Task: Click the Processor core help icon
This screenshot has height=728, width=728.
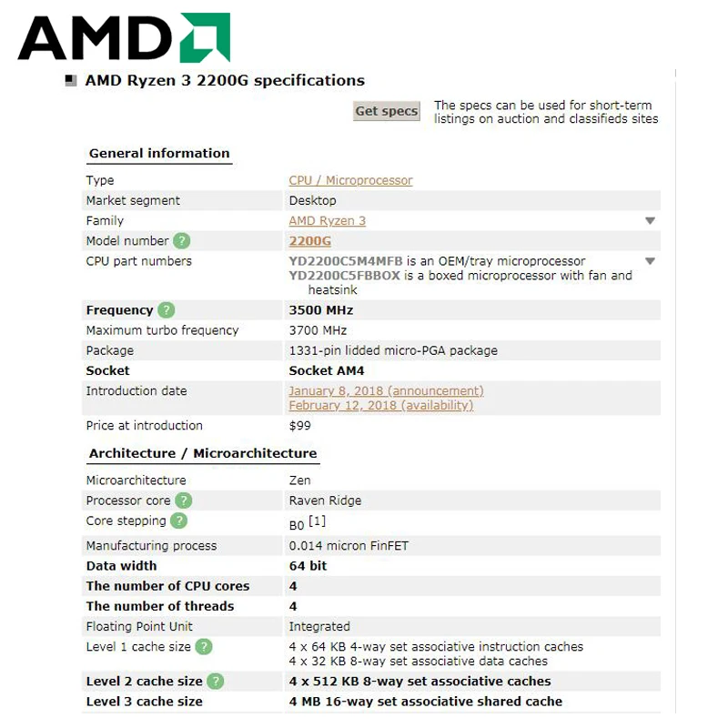Action: [x=184, y=500]
